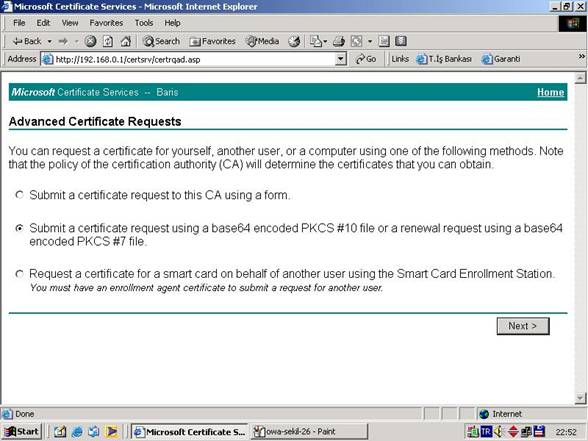Open the Help menu
588x441 pixels.
point(172,23)
